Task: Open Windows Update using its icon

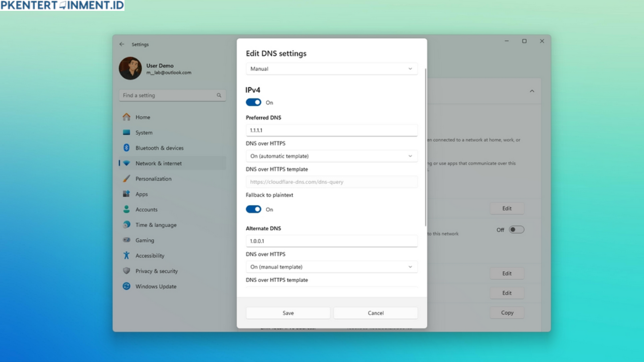Action: pos(126,286)
